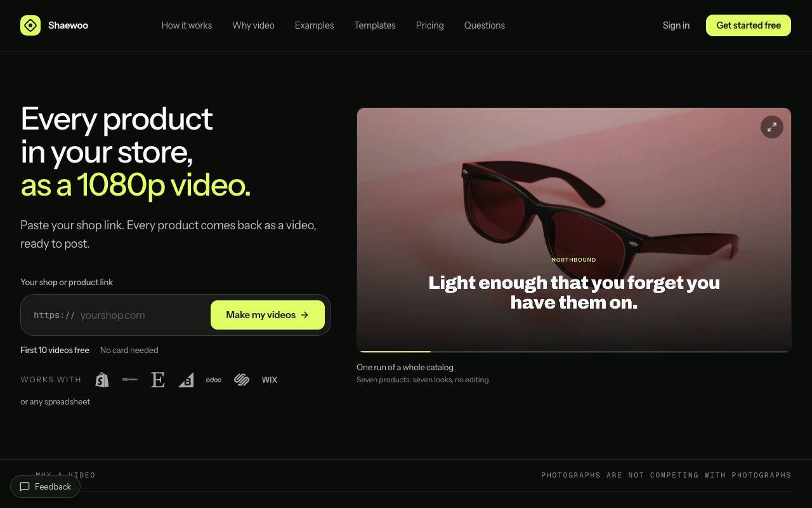This screenshot has width=812, height=508.
Task: Click the "or any spreadsheet" text
Action: 55,402
